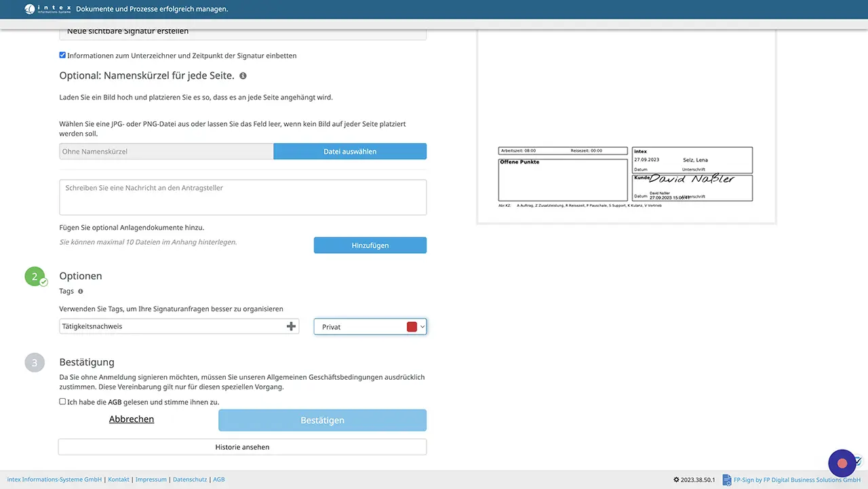Open the Impressum link in footer

[x=151, y=480]
